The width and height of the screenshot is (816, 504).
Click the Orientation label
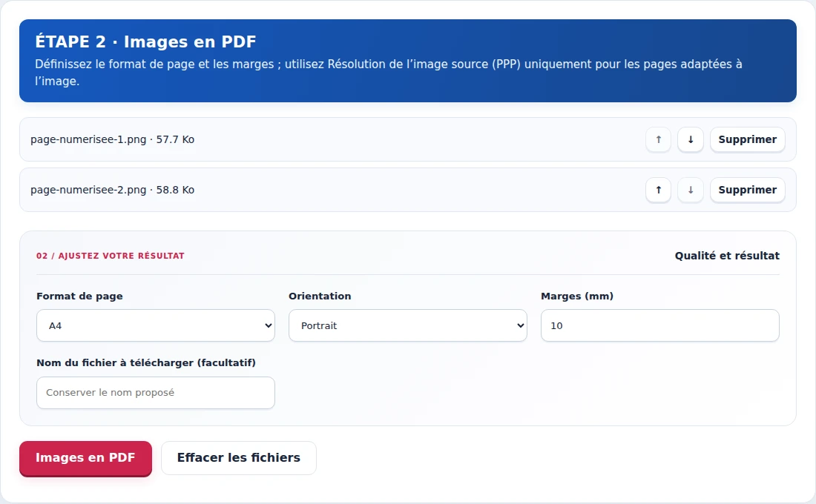320,296
